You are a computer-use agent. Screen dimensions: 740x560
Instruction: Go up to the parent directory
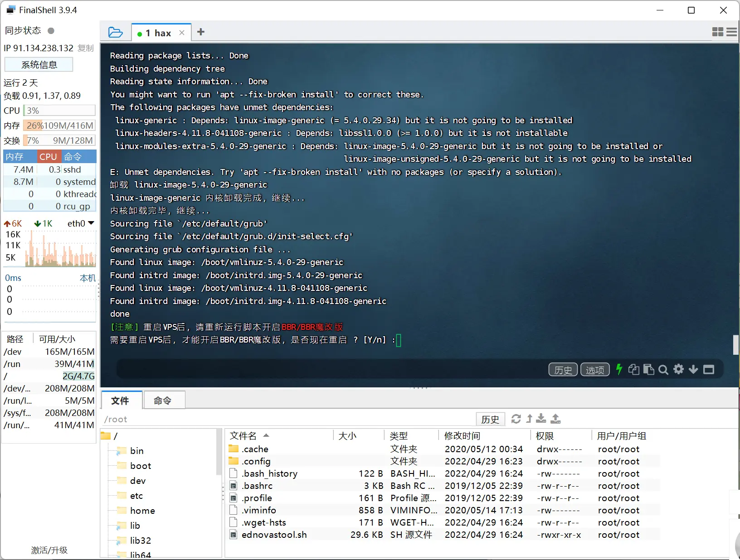[x=529, y=419]
